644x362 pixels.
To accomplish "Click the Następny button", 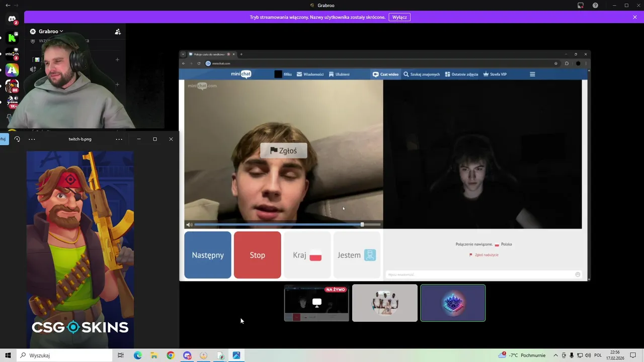I will (x=208, y=255).
